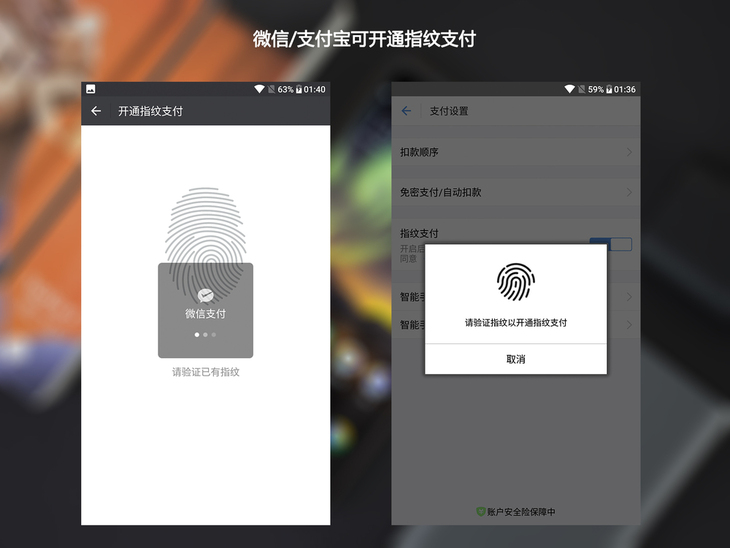Tap the 开通指纹支付 page title

coord(150,111)
